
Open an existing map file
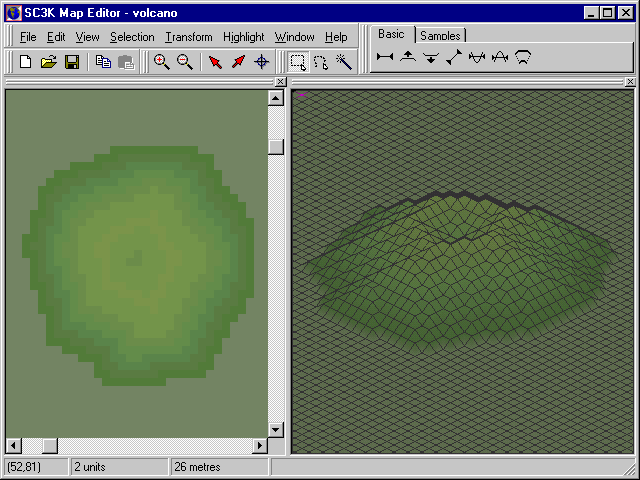[x=49, y=62]
